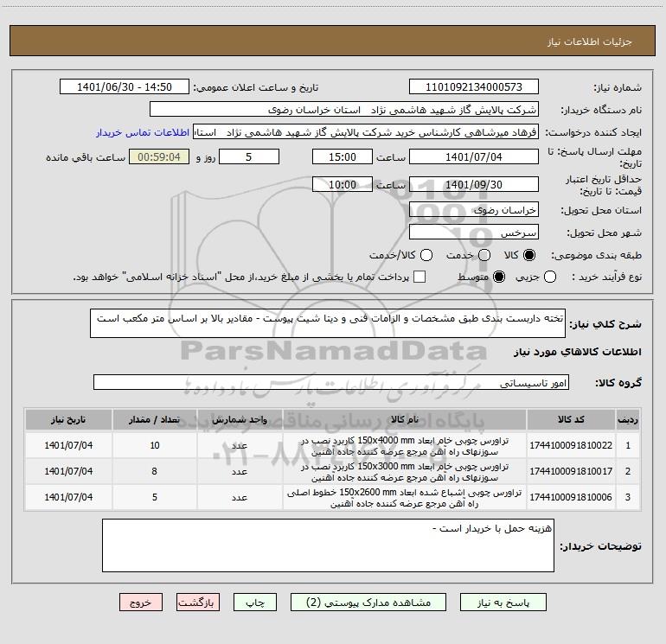The width and height of the screenshot is (666, 644).
Task: Click the deadline hour field 15:00
Action: point(343,156)
